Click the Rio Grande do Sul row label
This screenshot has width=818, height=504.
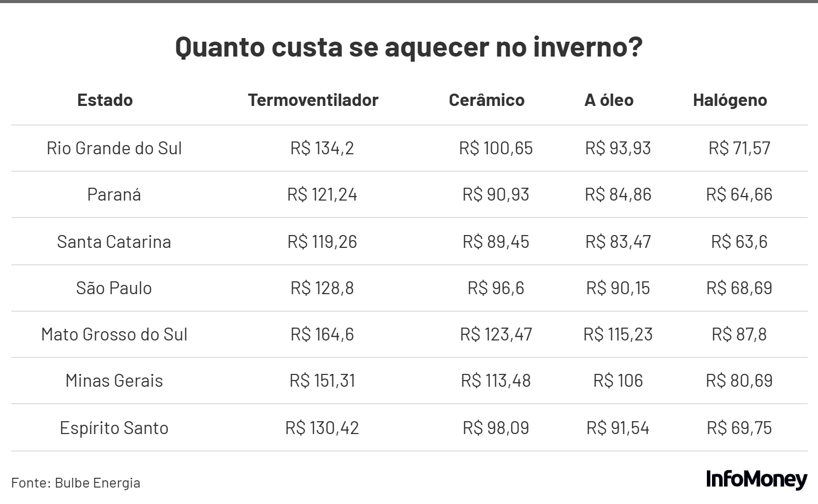pyautogui.click(x=114, y=148)
